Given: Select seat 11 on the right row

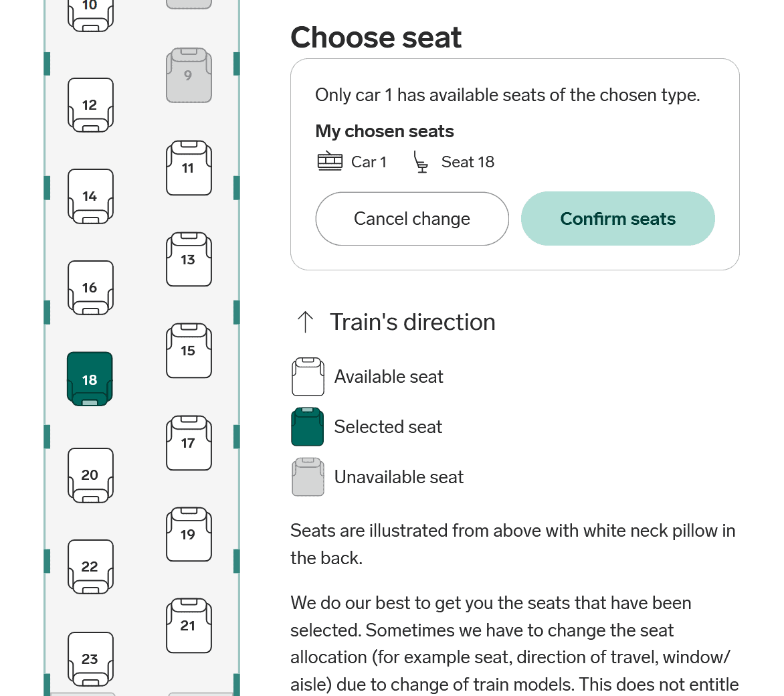Looking at the screenshot, I should point(189,168).
